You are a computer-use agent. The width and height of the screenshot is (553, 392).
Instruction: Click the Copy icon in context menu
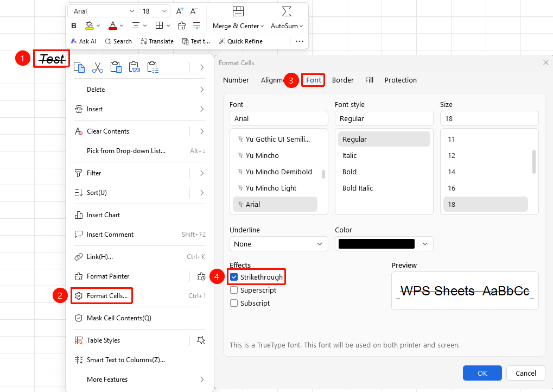(79, 67)
